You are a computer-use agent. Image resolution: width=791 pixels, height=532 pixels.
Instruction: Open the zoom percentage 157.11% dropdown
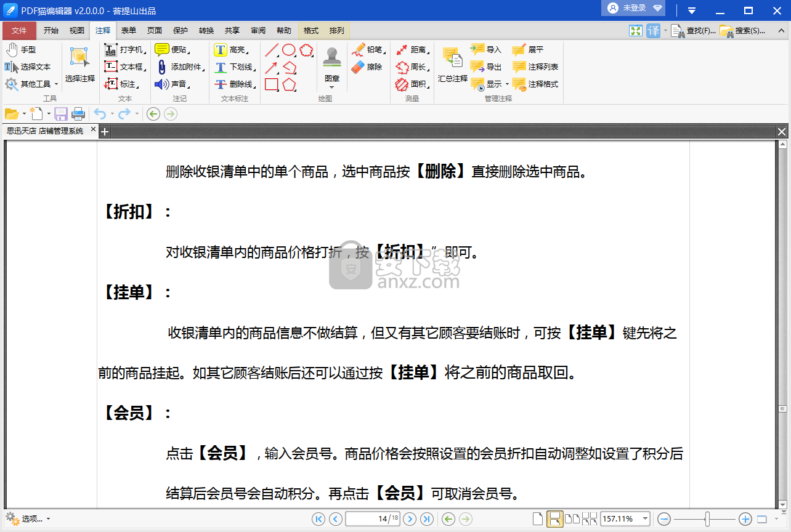[x=645, y=519]
